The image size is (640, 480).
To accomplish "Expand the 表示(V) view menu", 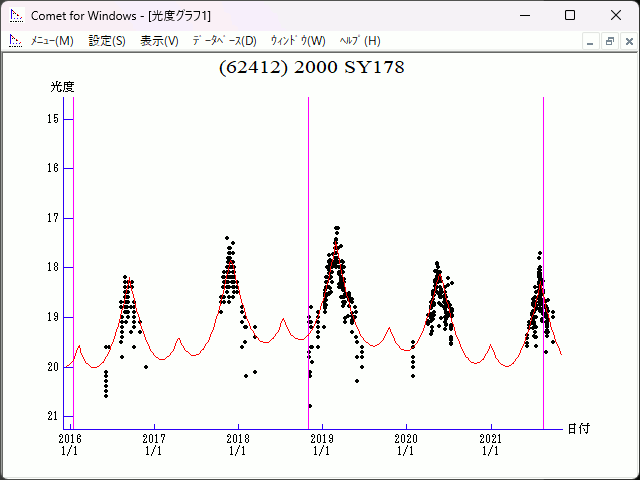I will click(x=159, y=41).
